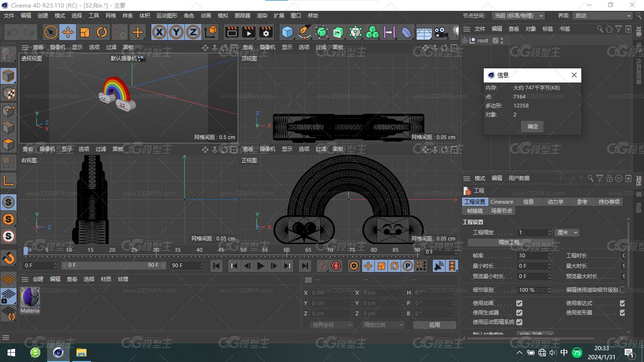The image size is (644, 362).
Task: Click the Point Level Animation dots icon
Action: [x=421, y=266]
